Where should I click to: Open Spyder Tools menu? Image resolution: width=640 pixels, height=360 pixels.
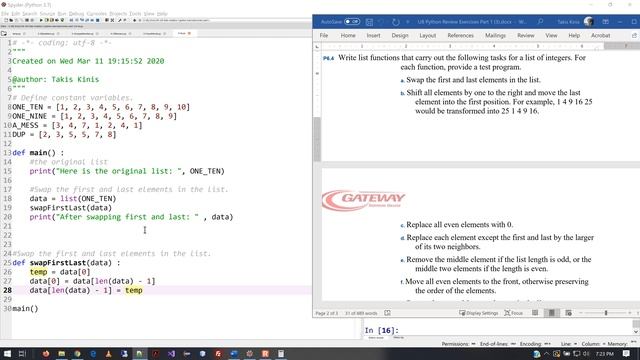[x=135, y=13]
